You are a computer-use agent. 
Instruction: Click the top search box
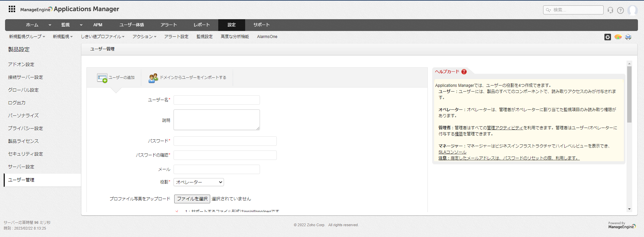tap(573, 10)
